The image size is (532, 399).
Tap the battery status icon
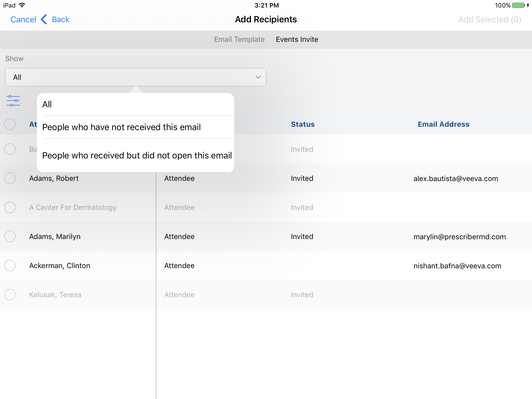[x=518, y=5]
